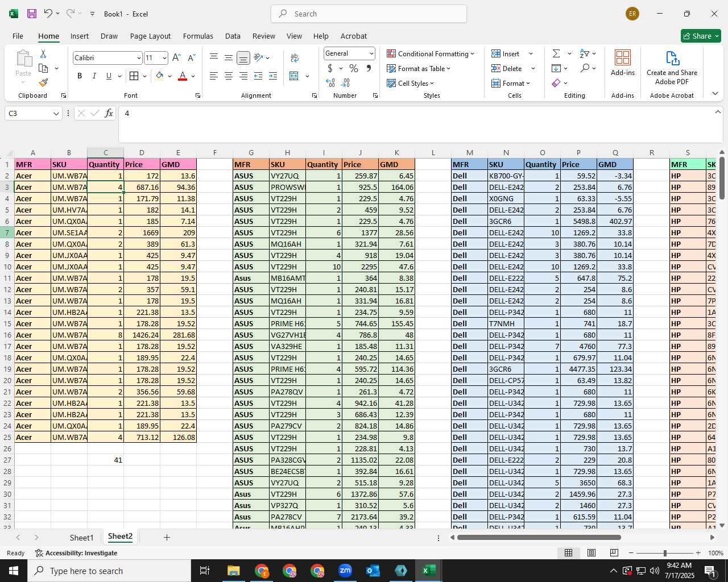
Task: Click the Cut scissors icon
Action: tap(43, 53)
